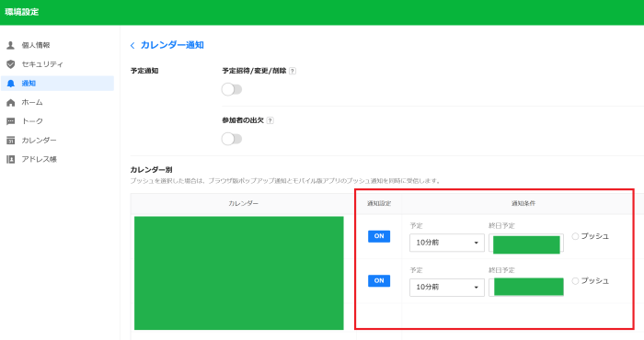Click the bell icon beside 通知

click(x=11, y=84)
